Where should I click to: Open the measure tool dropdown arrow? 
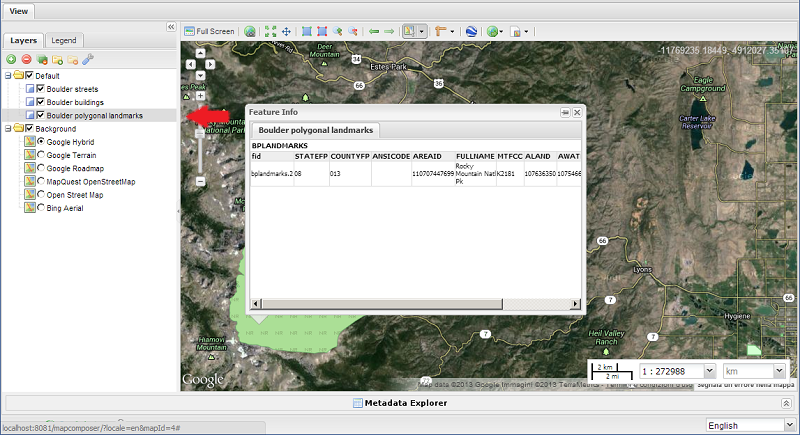point(452,32)
